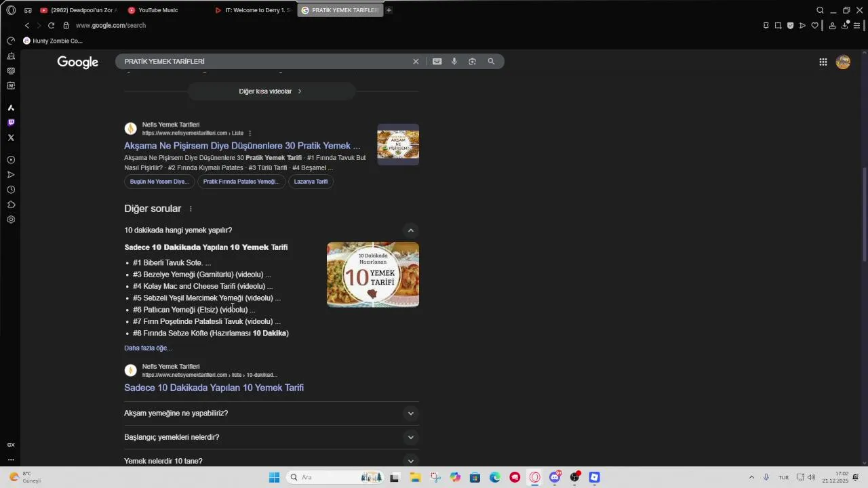Screen dimensions: 868x488
Task: Open 'Sadece 10 Dakikada Yapılan' blue link
Action: (x=214, y=388)
